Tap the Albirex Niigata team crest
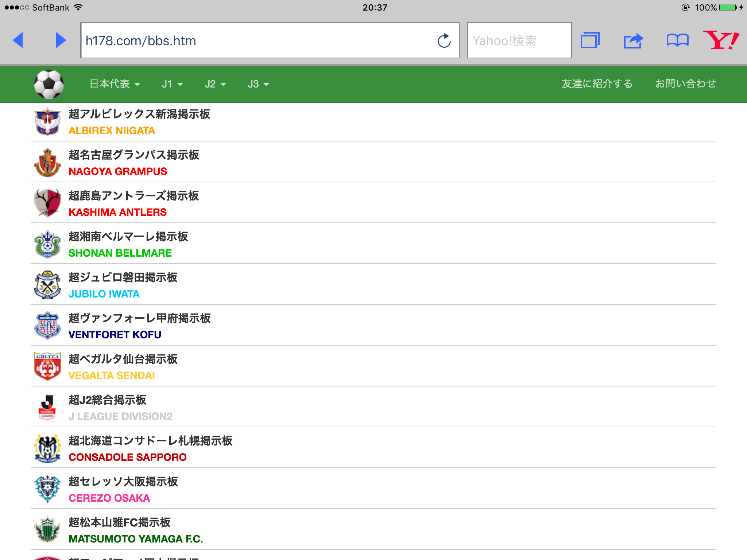747x560 pixels. click(47, 122)
